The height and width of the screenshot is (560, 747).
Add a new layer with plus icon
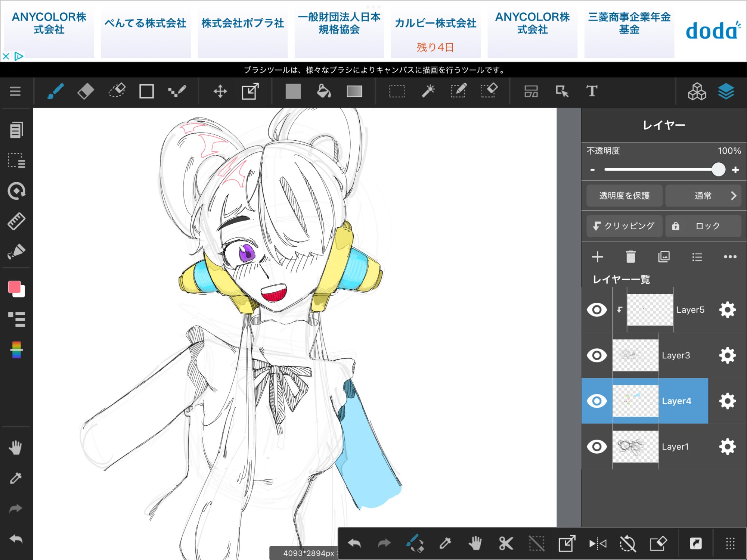pyautogui.click(x=598, y=257)
